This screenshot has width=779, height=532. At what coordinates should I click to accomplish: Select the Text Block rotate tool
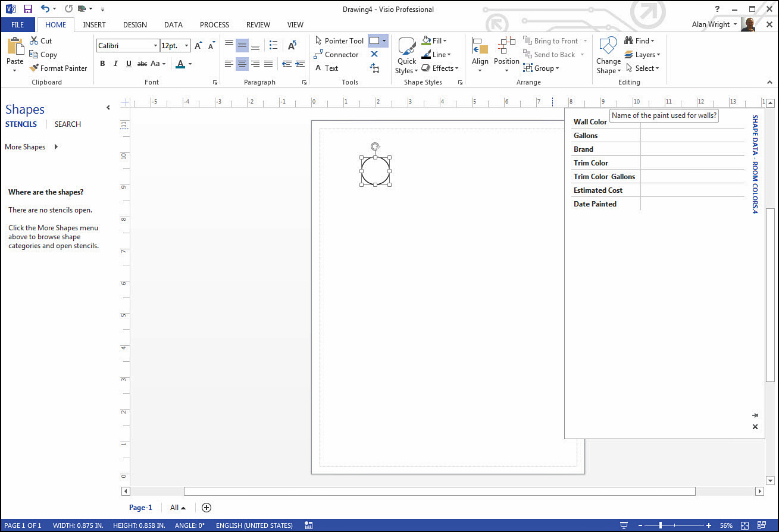pyautogui.click(x=374, y=68)
